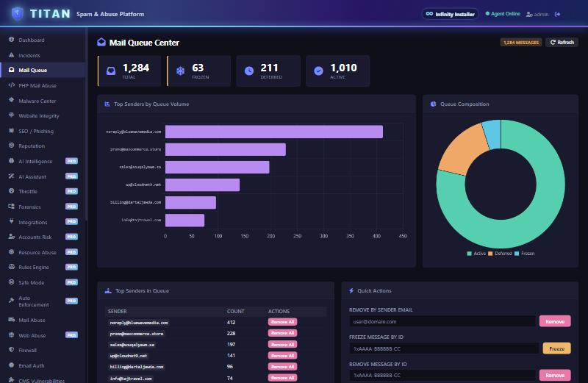Focus the Remove By Sender Email input
This screenshot has height=383, width=588.
[x=442, y=321]
